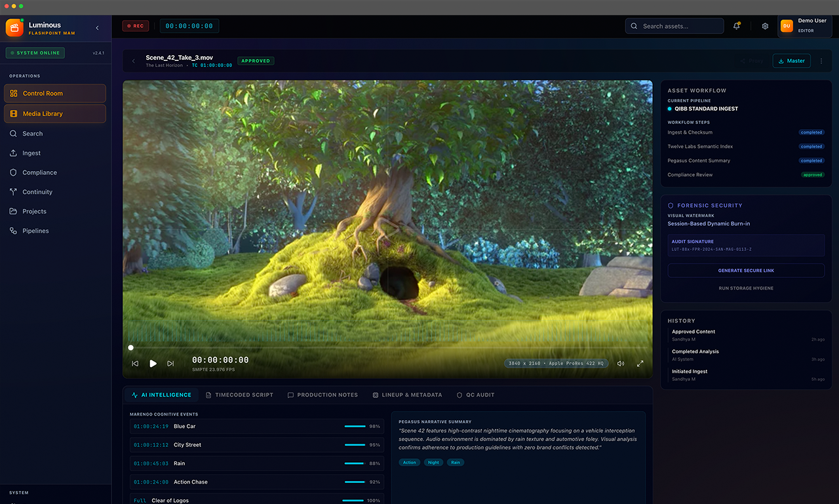Click the Continuity branch icon
This screenshot has height=504, width=839.
coord(14,192)
